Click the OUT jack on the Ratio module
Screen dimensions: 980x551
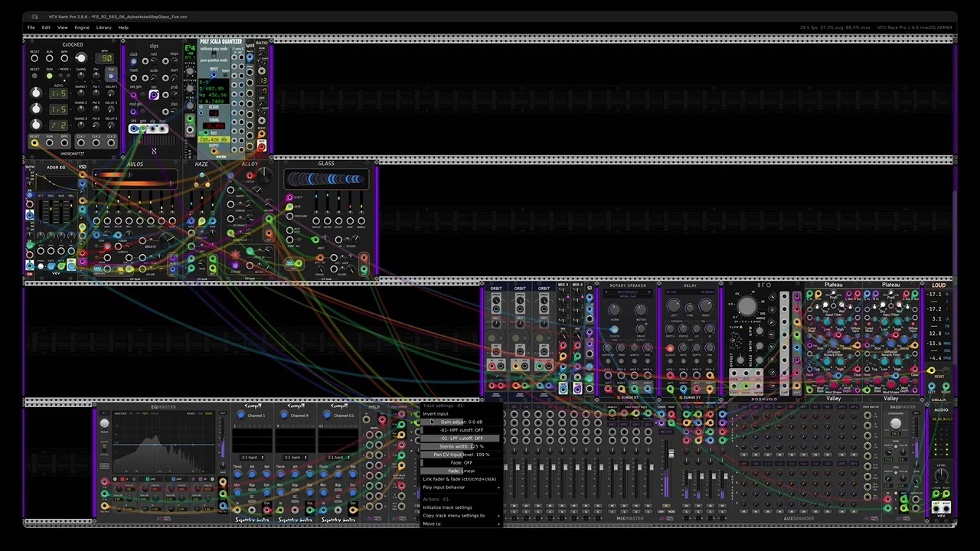(x=262, y=146)
